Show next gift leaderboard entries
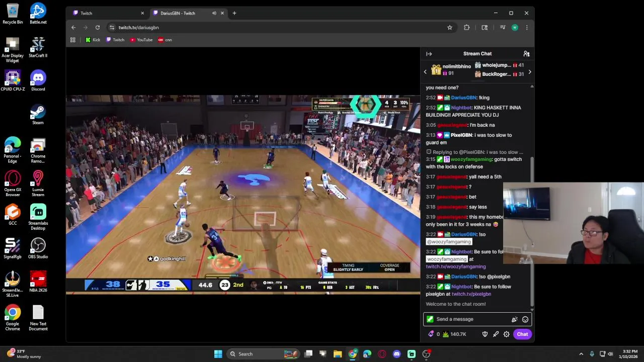Image resolution: width=644 pixels, height=362 pixels. 529,72
